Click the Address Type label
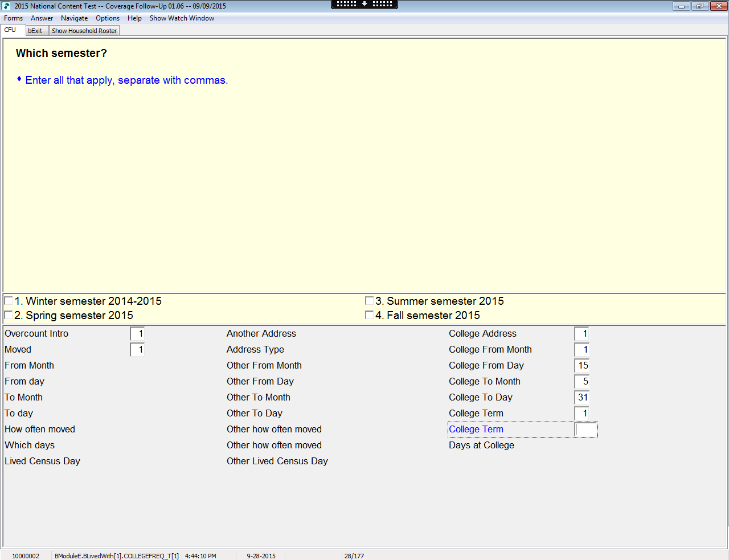729x560 pixels. coord(255,350)
